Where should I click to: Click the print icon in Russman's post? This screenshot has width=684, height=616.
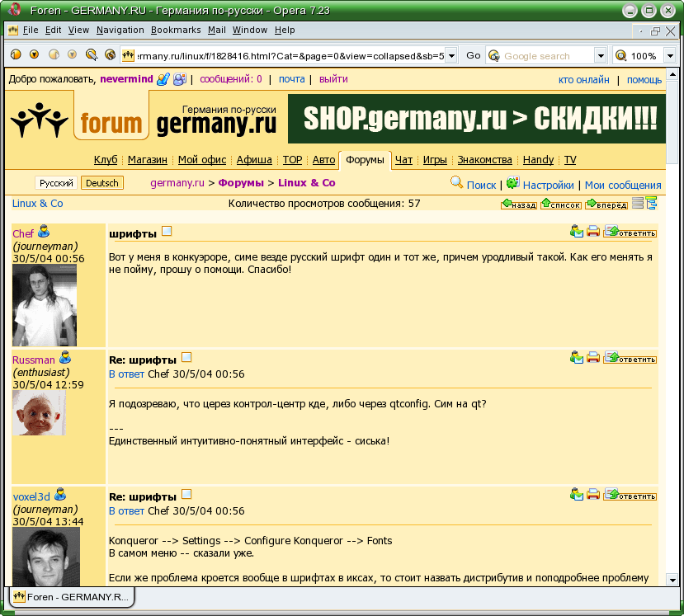(593, 358)
